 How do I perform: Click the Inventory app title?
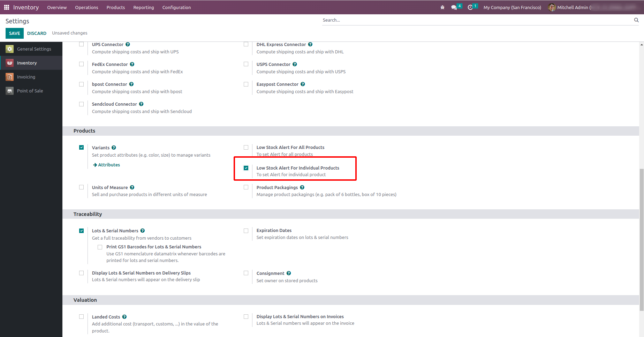(26, 7)
